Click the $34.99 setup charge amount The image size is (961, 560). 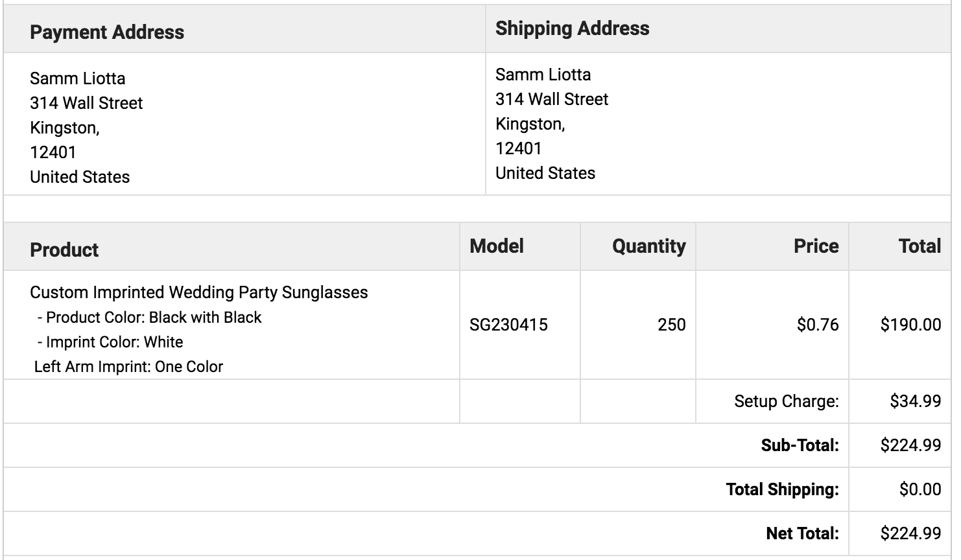tap(915, 401)
